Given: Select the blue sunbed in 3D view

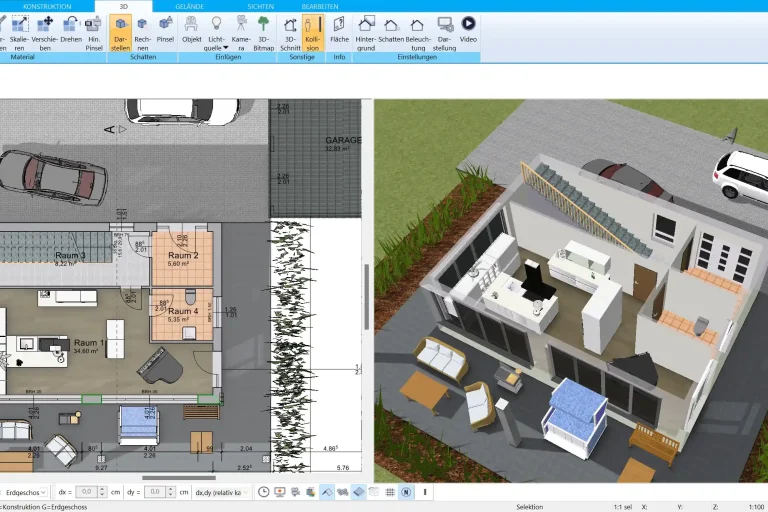Looking at the screenshot, I should click(575, 416).
